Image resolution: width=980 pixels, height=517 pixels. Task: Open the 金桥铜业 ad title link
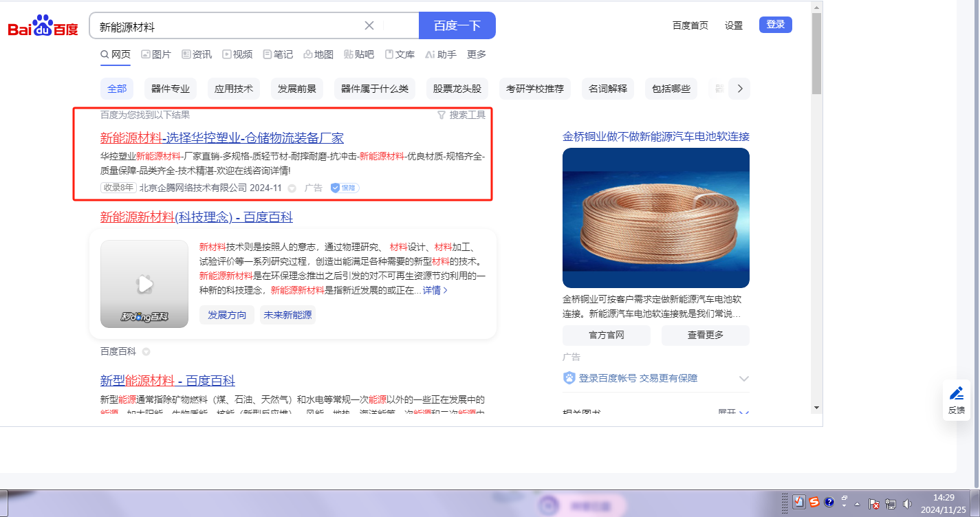pyautogui.click(x=656, y=136)
